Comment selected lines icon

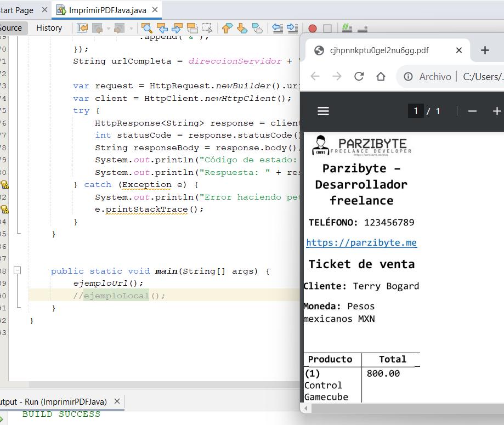[x=347, y=29]
